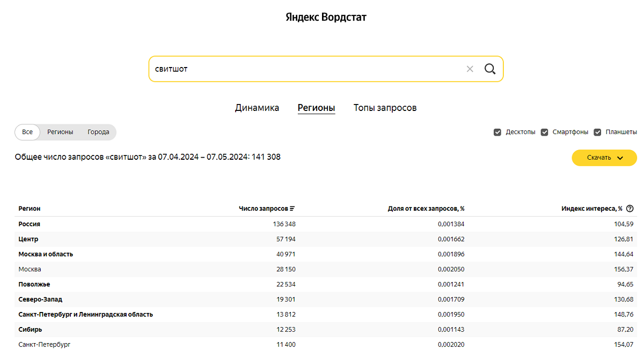The image size is (644, 349).
Task: Click the Яндекс Вордстат logo title
Action: coord(326,17)
